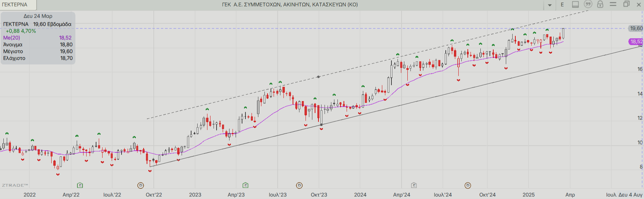
Task: Click the D dividend marker near Οκτ'24
Action: [x=468, y=185]
